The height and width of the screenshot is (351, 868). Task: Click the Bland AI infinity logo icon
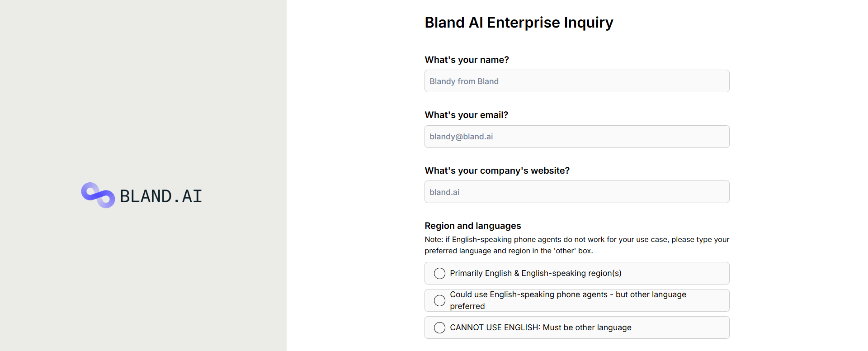(x=98, y=195)
